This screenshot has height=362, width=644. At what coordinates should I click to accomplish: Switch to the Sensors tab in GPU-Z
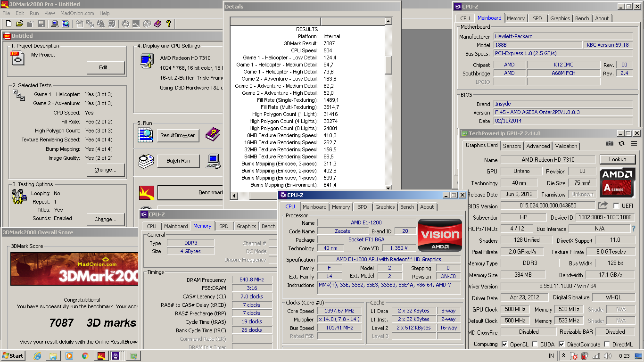[512, 146]
